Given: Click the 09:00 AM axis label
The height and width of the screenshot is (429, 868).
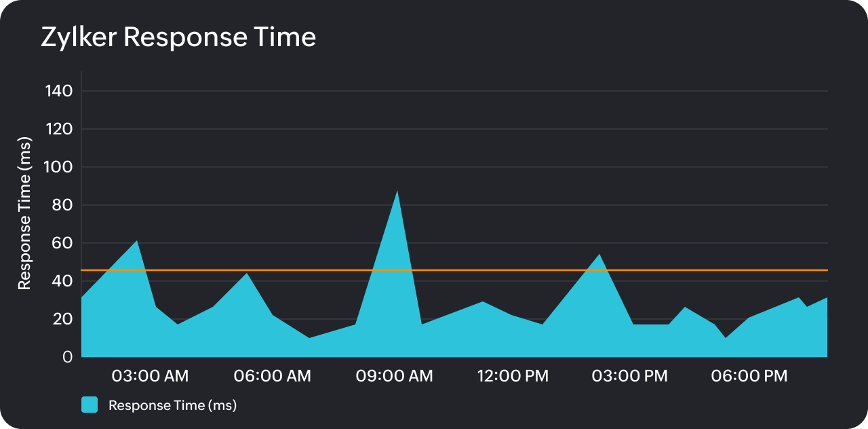Looking at the screenshot, I should [x=395, y=375].
